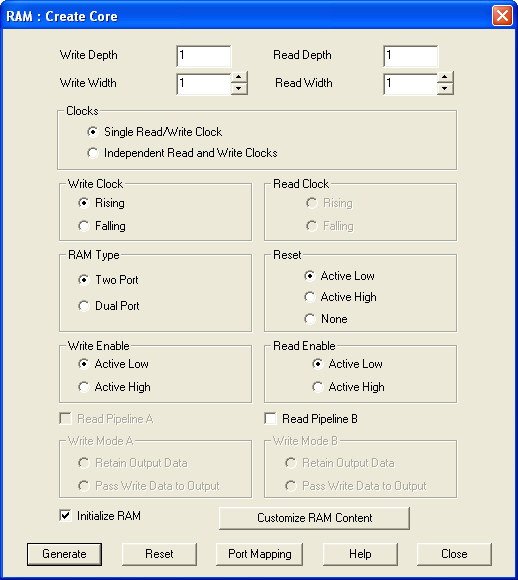Click the Write Width decrement arrow
Viewport: 518px width, 580px height.
(x=239, y=89)
